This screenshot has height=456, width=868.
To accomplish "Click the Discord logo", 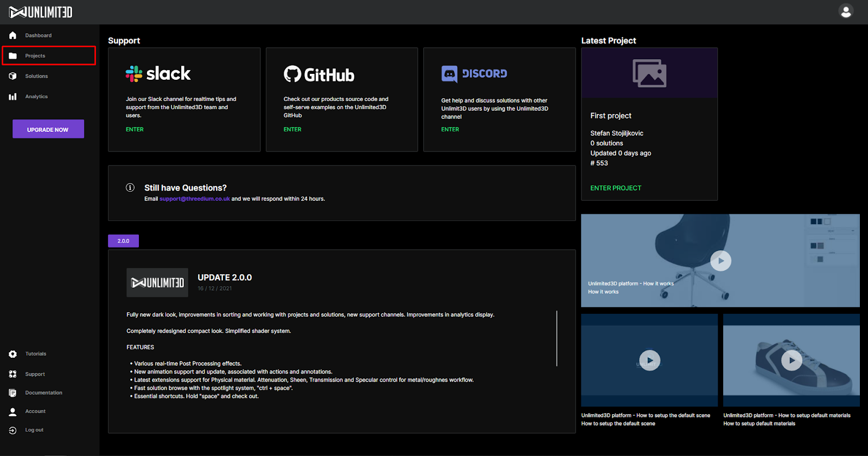I will pos(474,74).
